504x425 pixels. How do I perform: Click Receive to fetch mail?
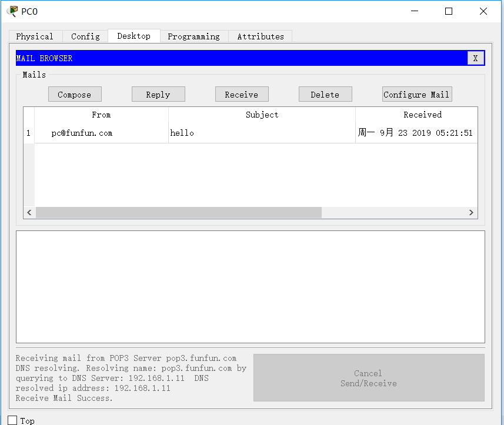[242, 95]
